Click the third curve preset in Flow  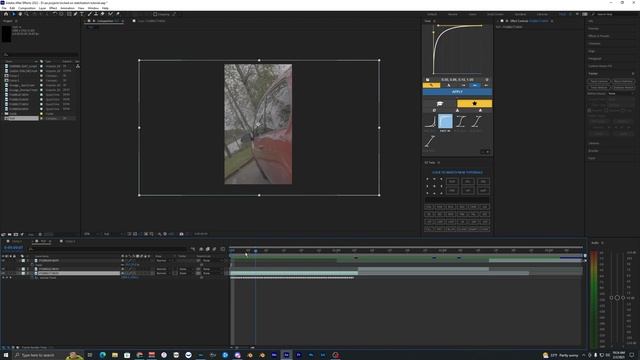pyautogui.click(x=460, y=122)
